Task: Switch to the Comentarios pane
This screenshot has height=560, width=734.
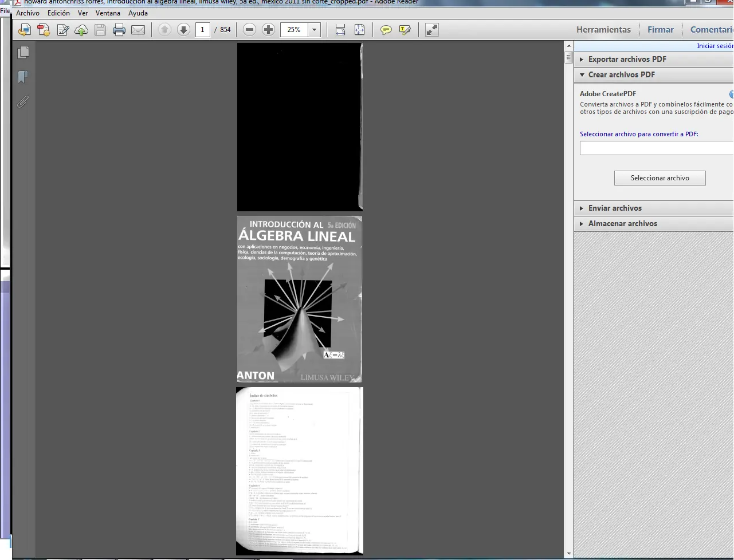Action: coord(712,30)
